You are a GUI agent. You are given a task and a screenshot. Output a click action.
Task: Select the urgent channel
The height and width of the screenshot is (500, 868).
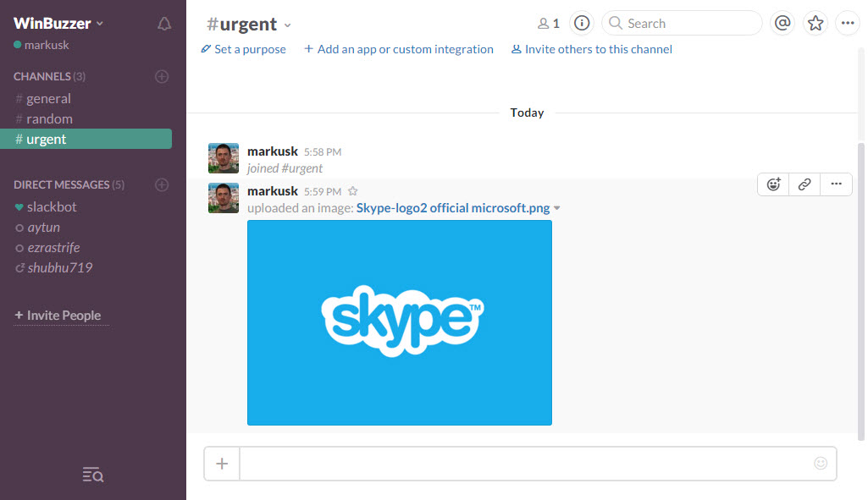[x=86, y=139]
